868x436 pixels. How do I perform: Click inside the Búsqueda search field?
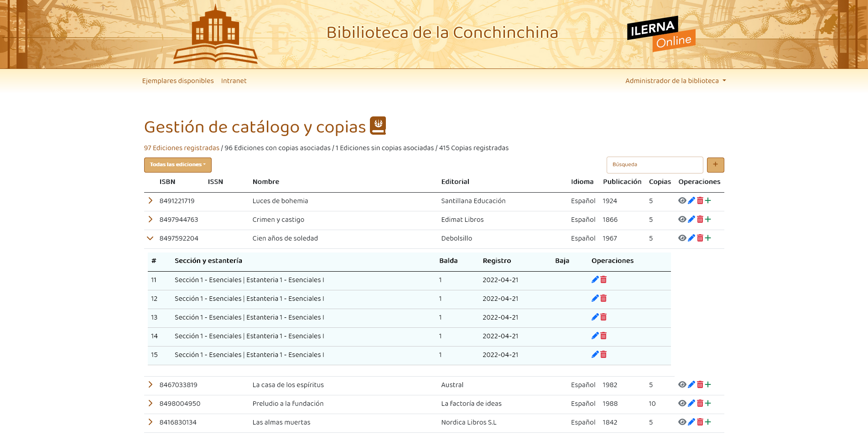click(655, 165)
